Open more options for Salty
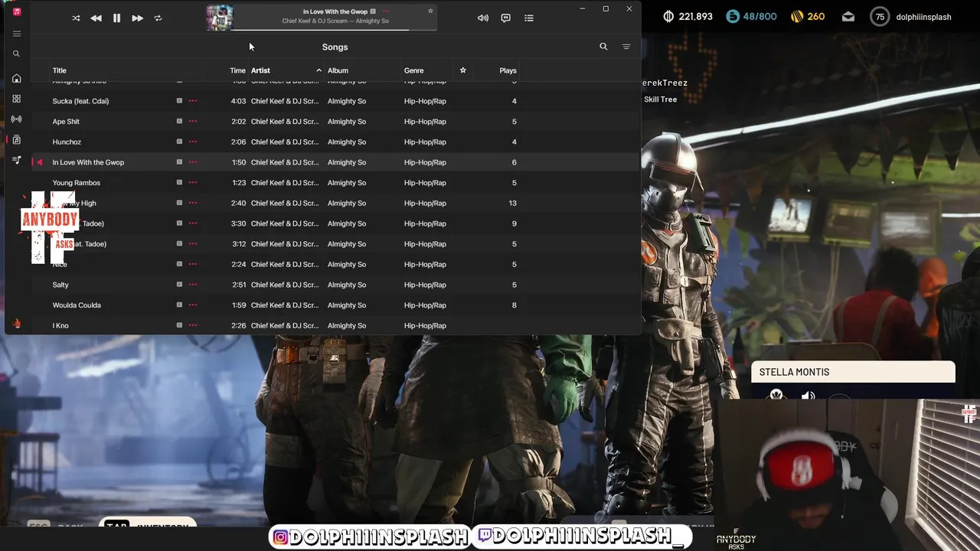The height and width of the screenshot is (551, 980). 193,285
